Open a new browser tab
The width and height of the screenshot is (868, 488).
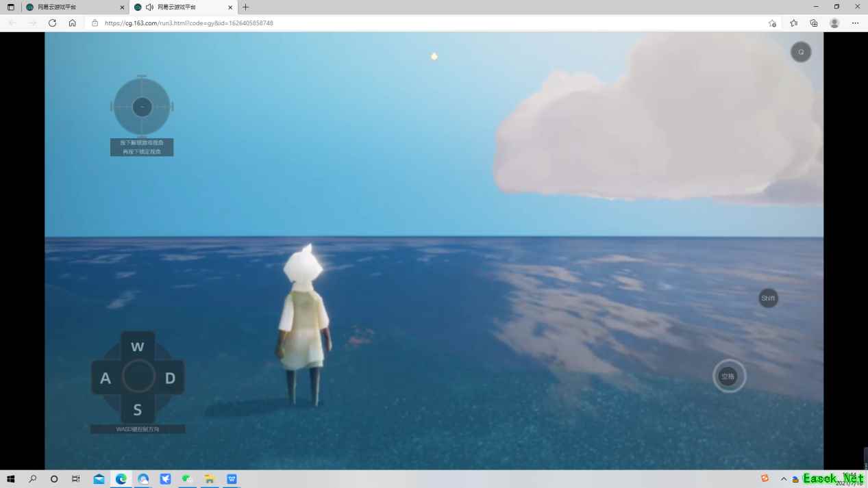246,8
